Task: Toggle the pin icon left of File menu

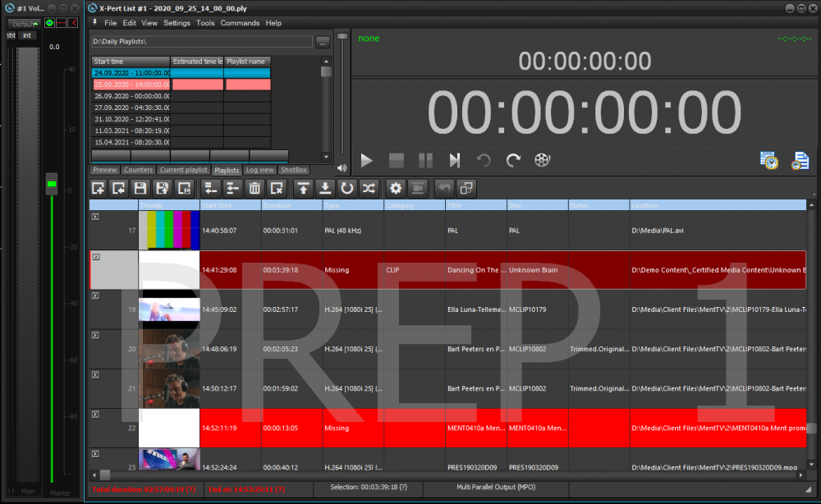Action: pos(95,22)
